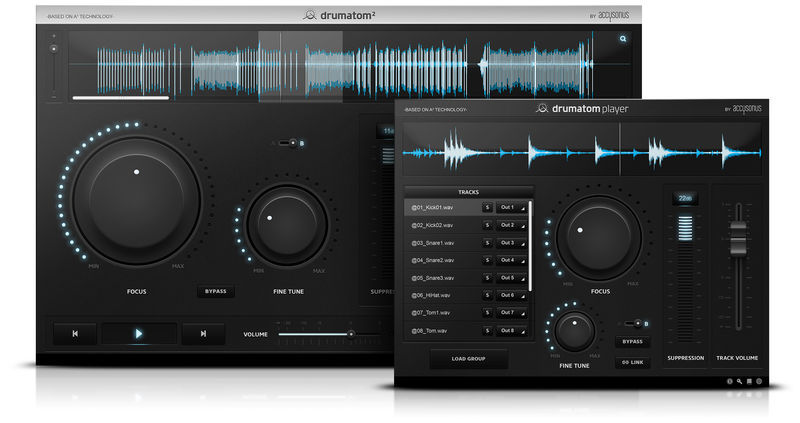The image size is (800, 423).
Task: Select the @06_HiHat.wav track row
Action: coord(467,295)
